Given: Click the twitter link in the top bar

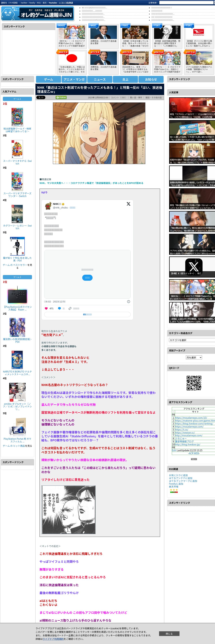Looking at the screenshot, I should pyautogui.click(x=24, y=3).
